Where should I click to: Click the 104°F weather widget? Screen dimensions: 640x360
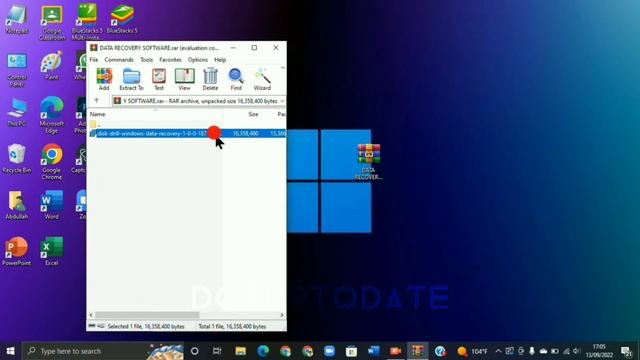(x=472, y=351)
